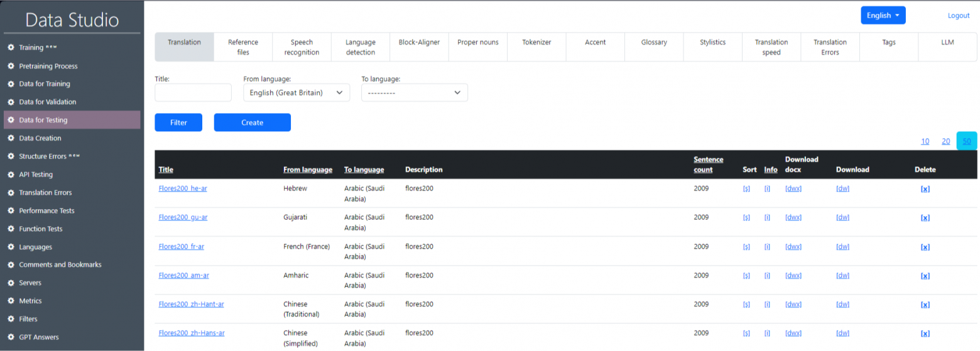The image size is (980, 351).
Task: Show 20 items per page
Action: 945,141
